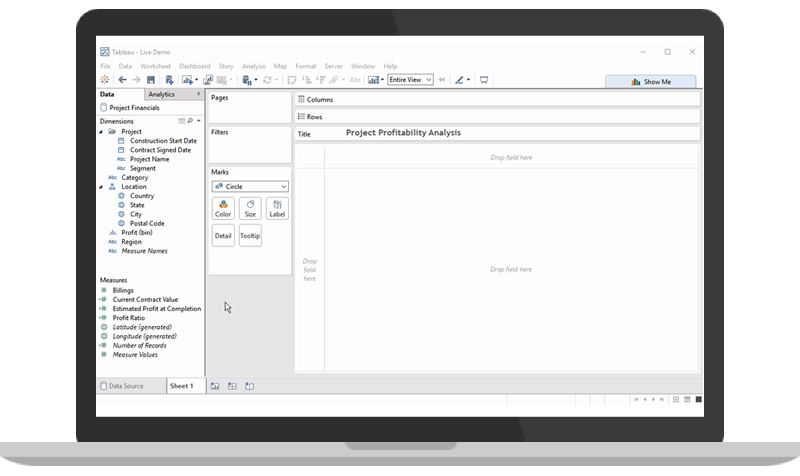Click the Color button in Marks card
The width and height of the screenshot is (800, 476).
pyautogui.click(x=223, y=209)
